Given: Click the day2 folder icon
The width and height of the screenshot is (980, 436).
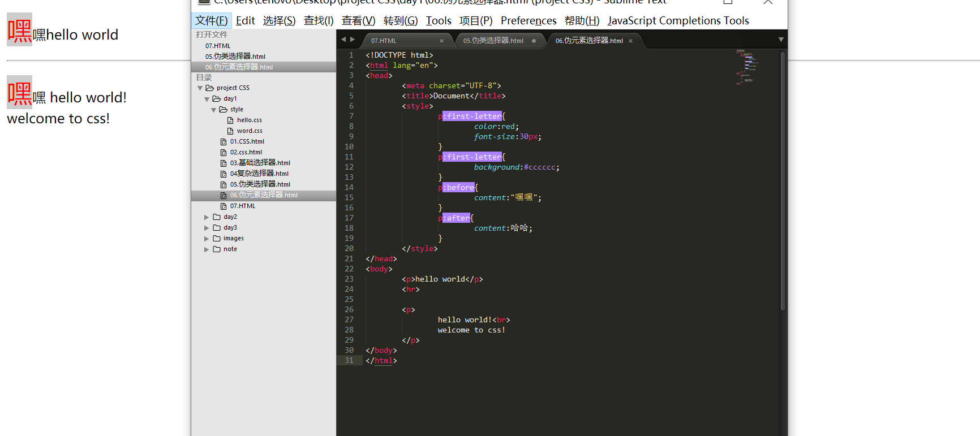Looking at the screenshot, I should (217, 217).
